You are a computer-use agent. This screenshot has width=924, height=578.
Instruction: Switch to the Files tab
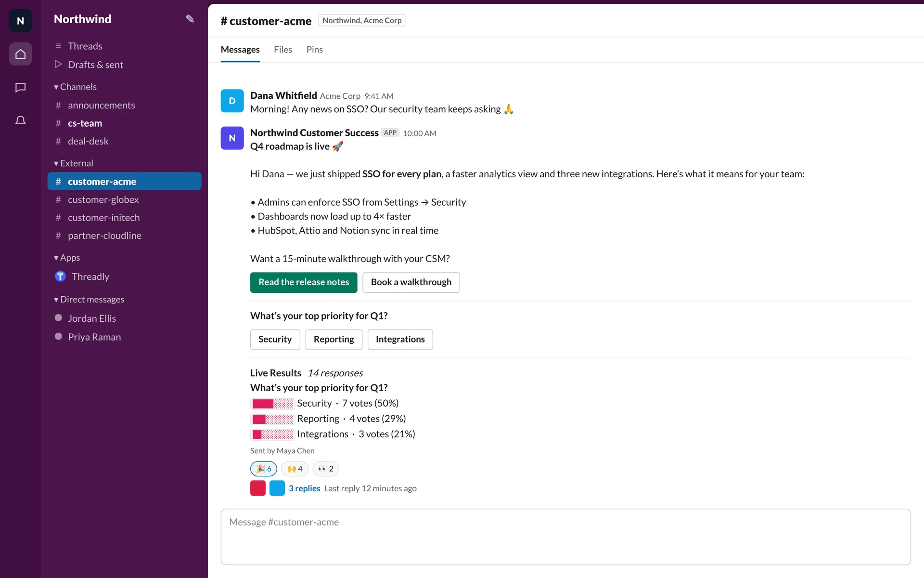click(x=283, y=50)
